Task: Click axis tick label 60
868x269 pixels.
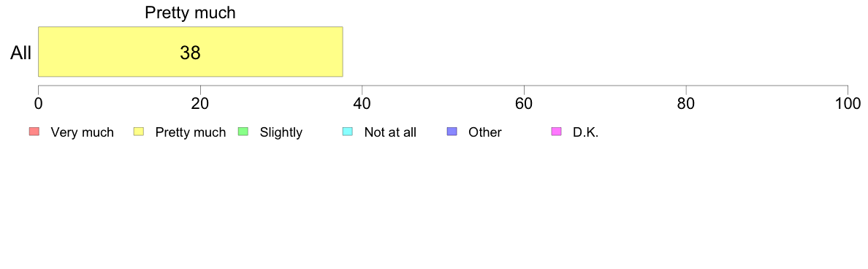Action: point(524,104)
